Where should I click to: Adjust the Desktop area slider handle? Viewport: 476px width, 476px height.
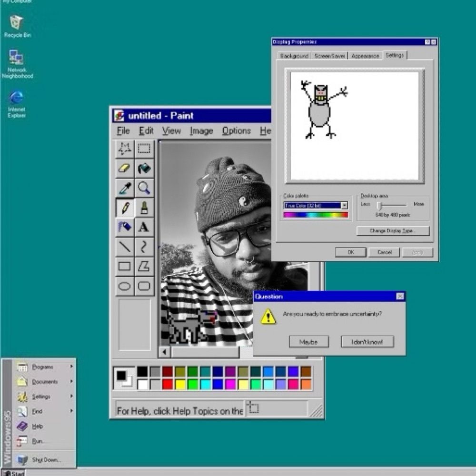[379, 206]
